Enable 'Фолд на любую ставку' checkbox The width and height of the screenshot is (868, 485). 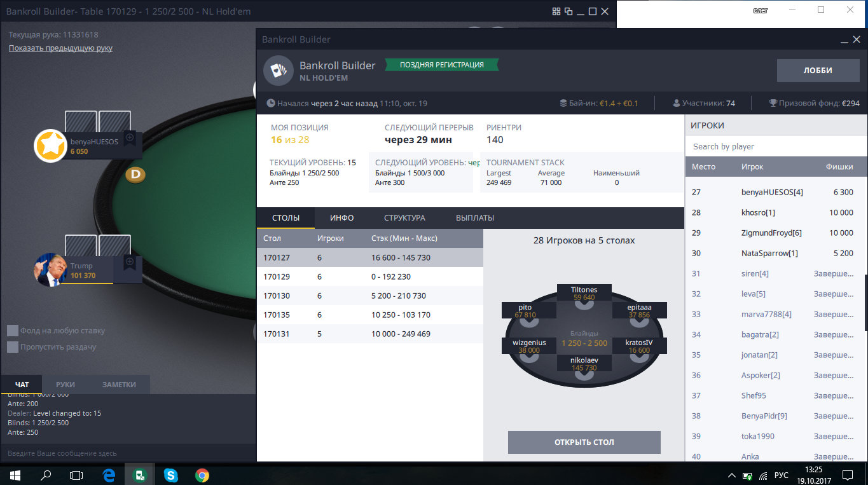(x=13, y=331)
